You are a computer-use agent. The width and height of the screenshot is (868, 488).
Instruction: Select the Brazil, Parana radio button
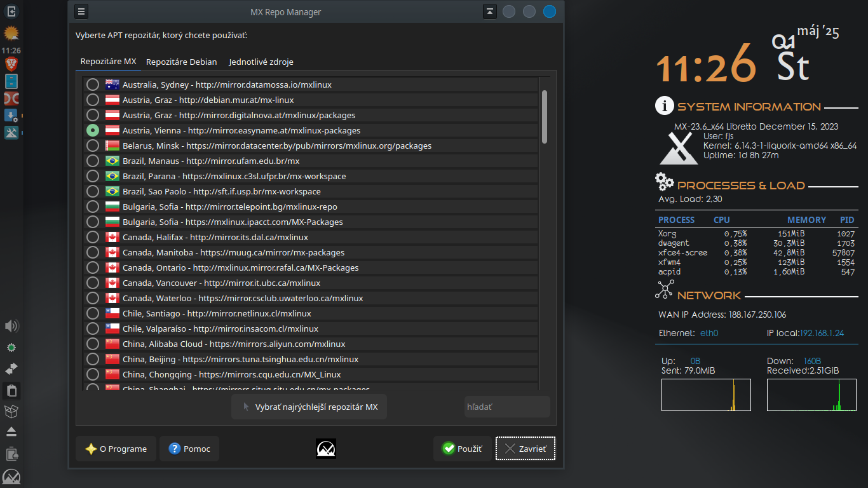(93, 176)
